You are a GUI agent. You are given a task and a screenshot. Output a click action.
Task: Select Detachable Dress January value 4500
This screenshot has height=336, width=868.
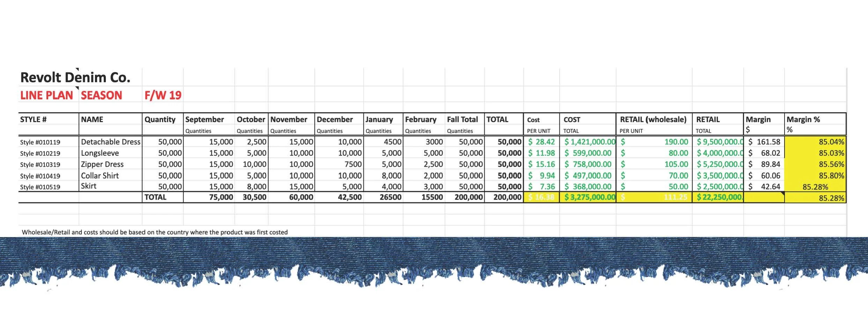coord(392,142)
